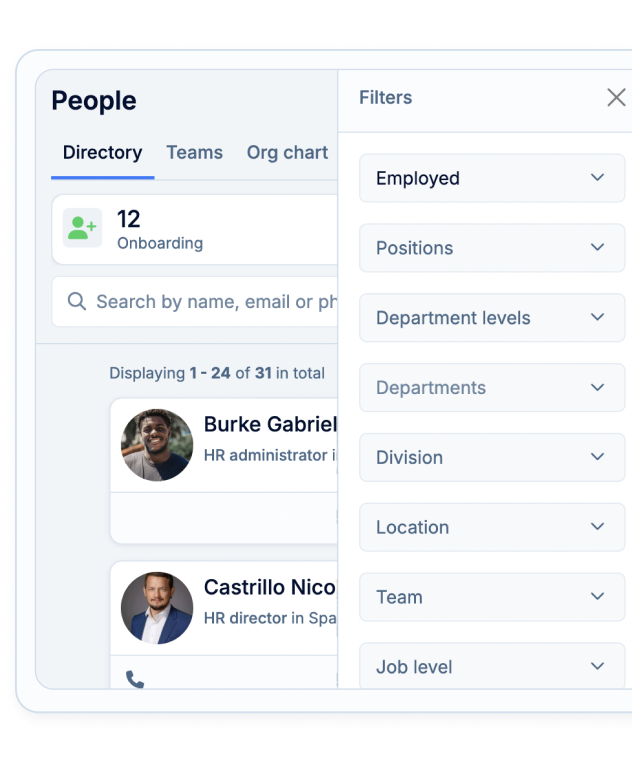Expand the Employed filter dropdown
The width and height of the screenshot is (632, 764).
(491, 178)
